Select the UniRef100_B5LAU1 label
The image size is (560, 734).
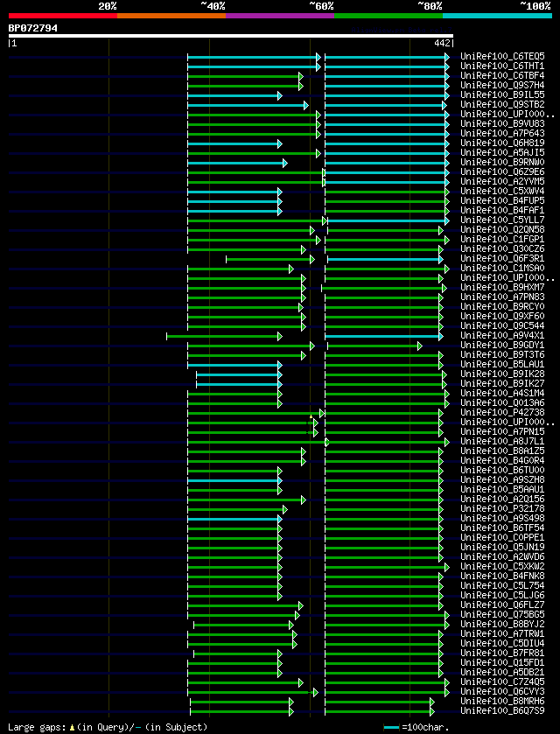502,364
